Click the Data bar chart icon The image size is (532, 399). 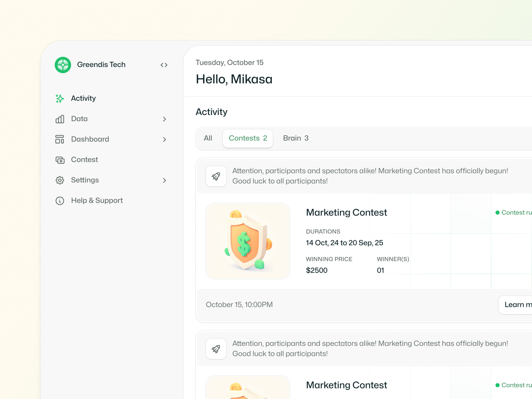tap(60, 119)
